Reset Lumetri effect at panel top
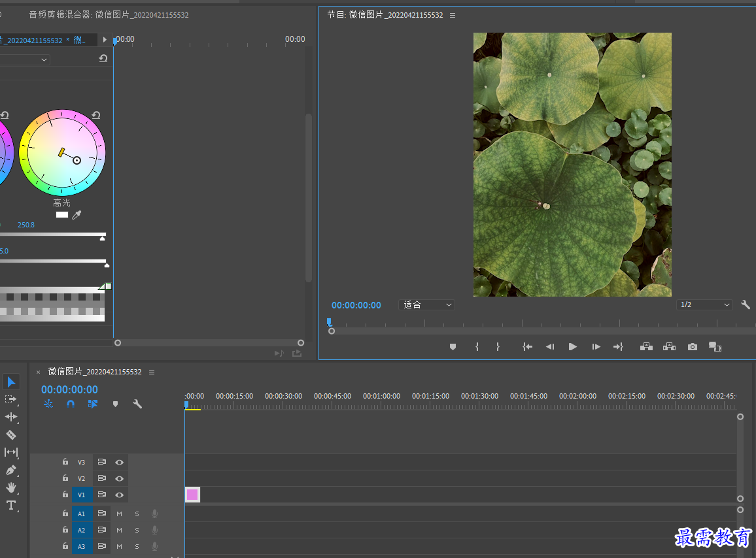 (103, 58)
